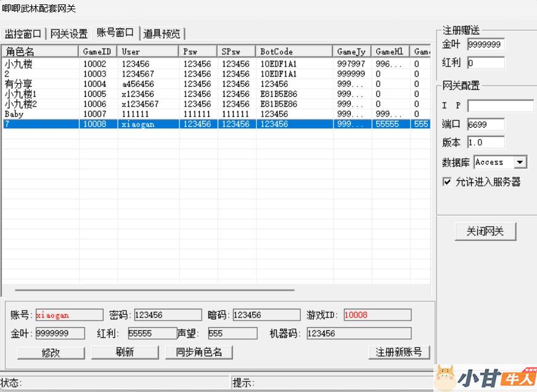Click the GameJy column header

click(351, 51)
